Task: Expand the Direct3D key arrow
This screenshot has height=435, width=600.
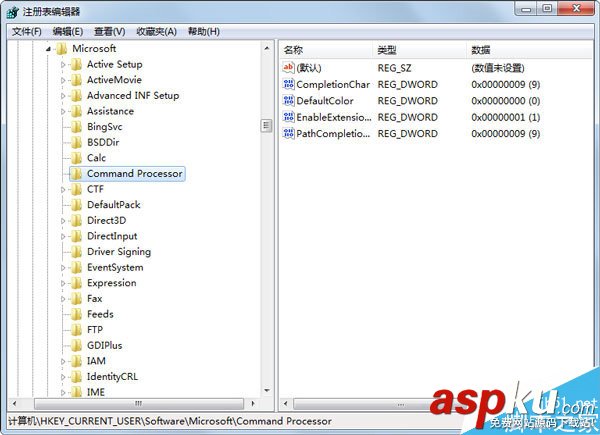Action: (63, 221)
